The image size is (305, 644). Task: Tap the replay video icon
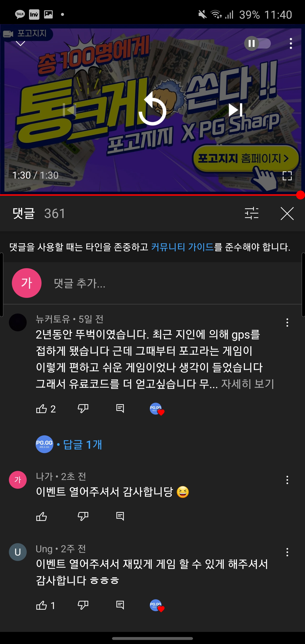coord(152,109)
